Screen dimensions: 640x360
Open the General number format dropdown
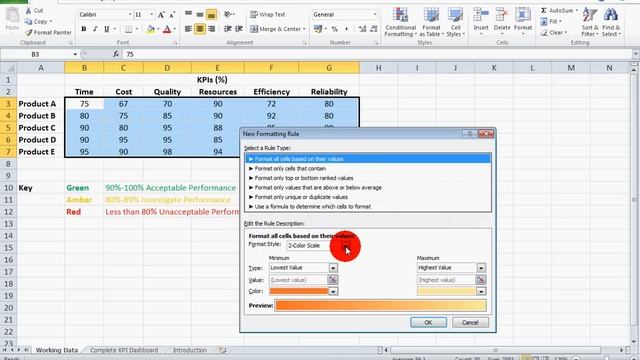(375, 15)
